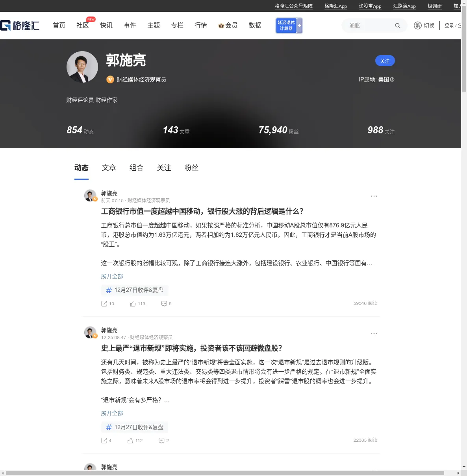Open 行情 navigation item

click(x=201, y=26)
